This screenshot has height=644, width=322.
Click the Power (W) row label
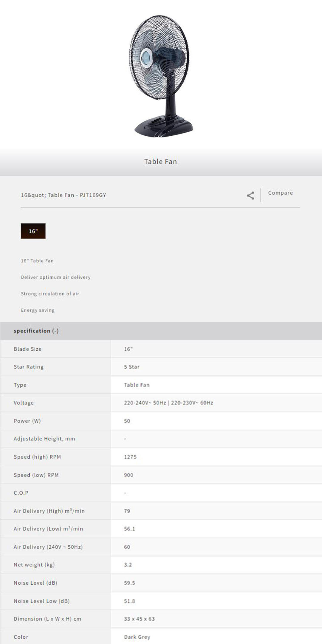pos(27,421)
